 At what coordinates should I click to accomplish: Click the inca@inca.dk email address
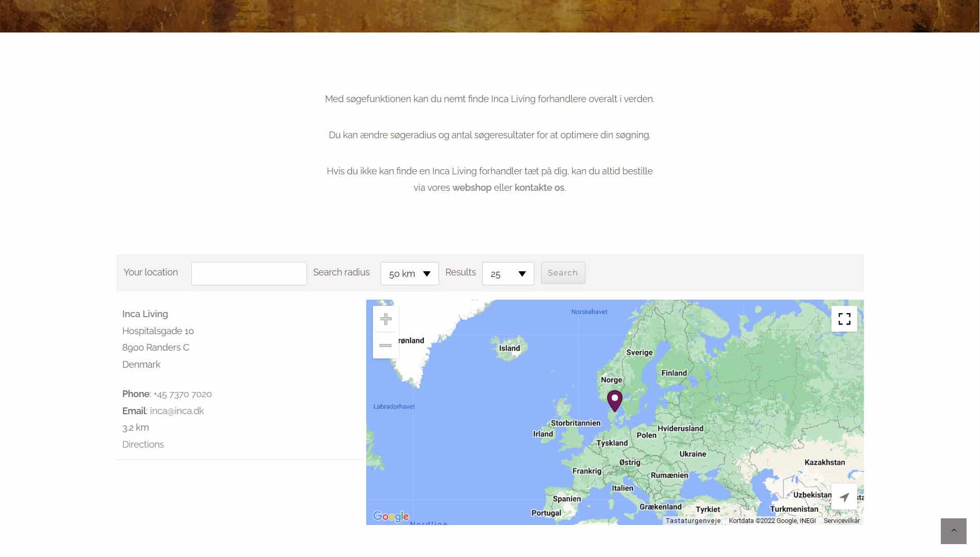(x=176, y=411)
